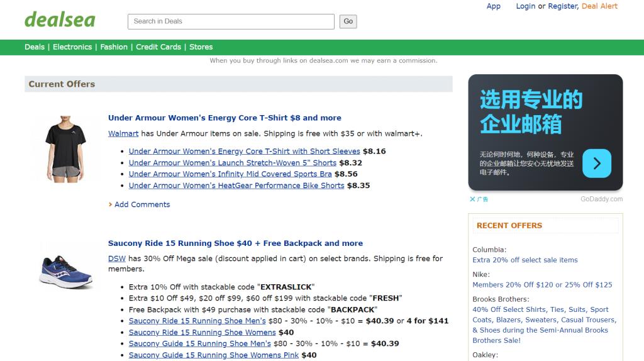The height and width of the screenshot is (361, 644).
Task: Click the Columbia: store label
Action: (489, 250)
